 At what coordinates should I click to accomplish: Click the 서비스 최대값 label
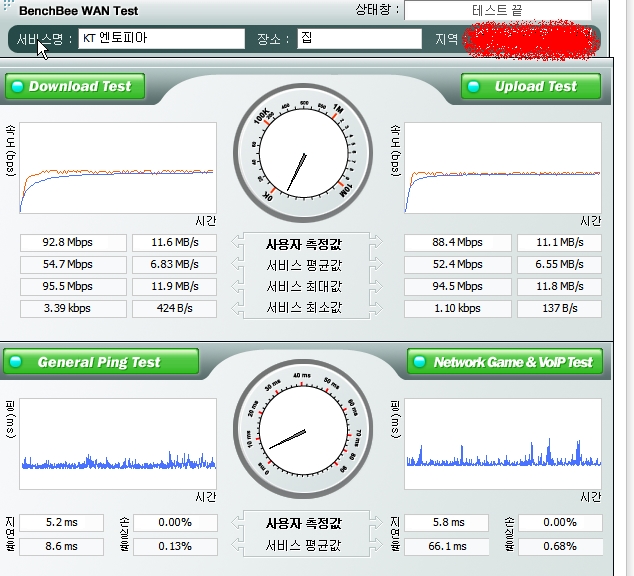click(304, 287)
